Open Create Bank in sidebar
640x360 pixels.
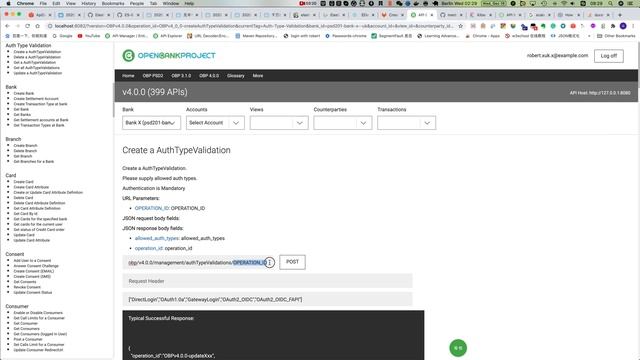point(24,93)
